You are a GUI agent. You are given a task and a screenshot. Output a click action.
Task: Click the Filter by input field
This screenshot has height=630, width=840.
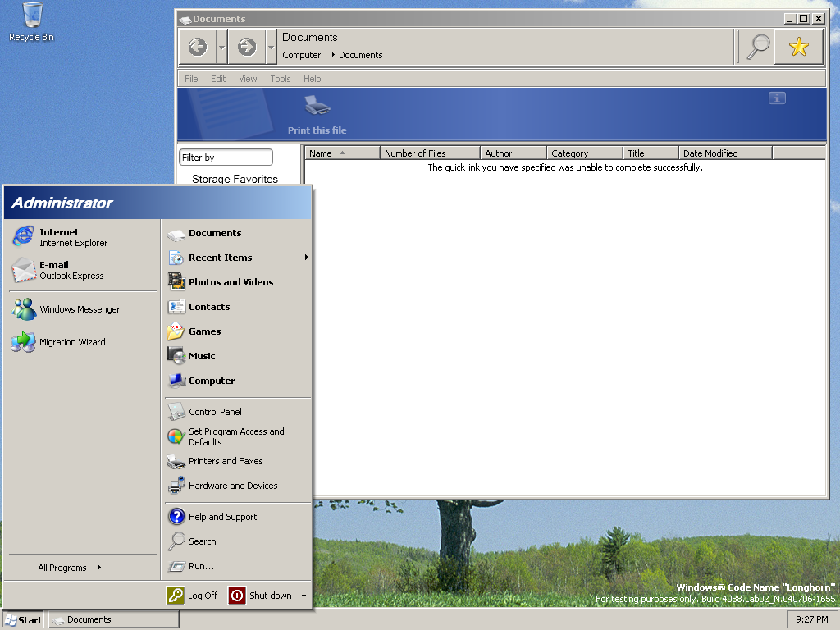tap(226, 157)
